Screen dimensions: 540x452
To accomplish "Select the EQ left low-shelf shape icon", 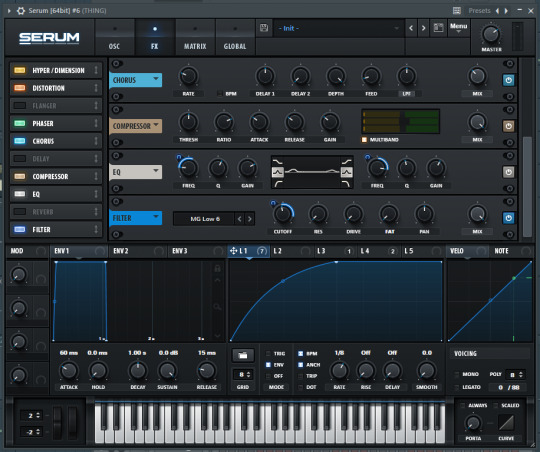I will point(278,162).
